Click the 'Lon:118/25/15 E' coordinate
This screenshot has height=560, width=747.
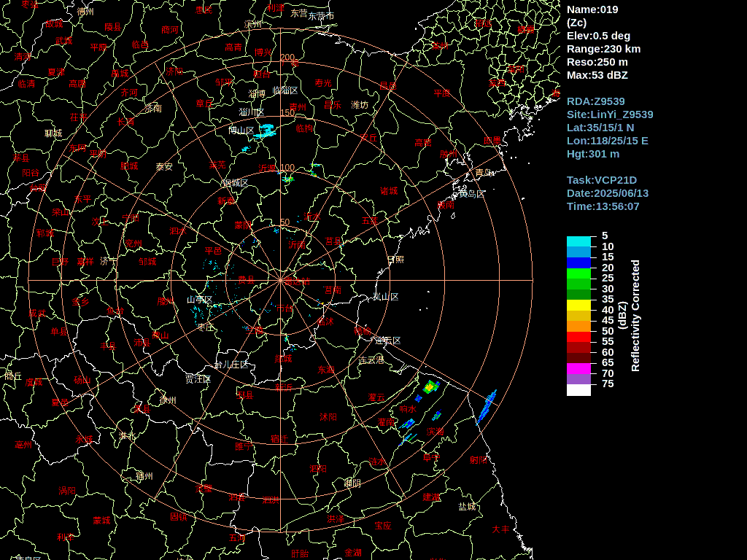tap(608, 141)
